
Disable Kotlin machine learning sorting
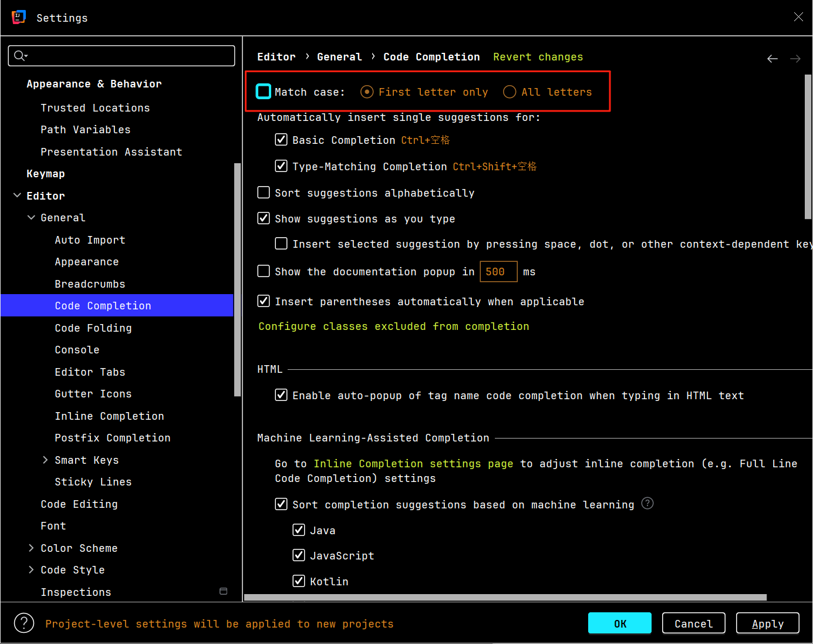[299, 581]
